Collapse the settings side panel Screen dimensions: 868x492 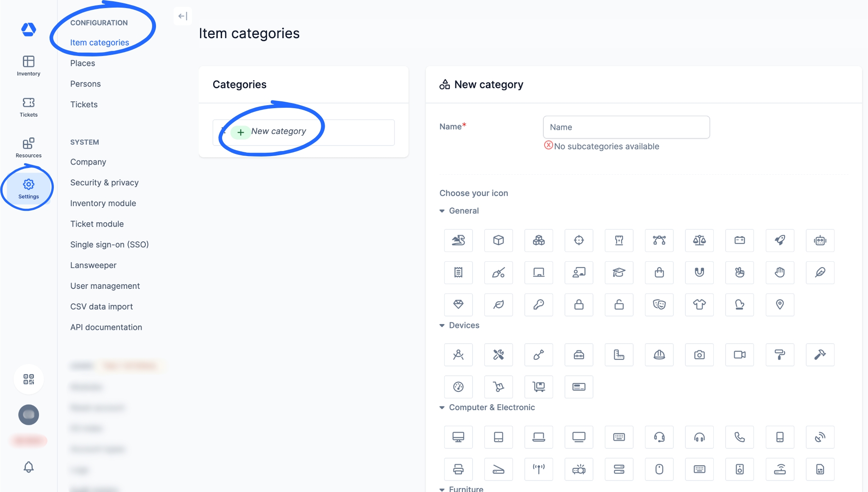(x=183, y=16)
